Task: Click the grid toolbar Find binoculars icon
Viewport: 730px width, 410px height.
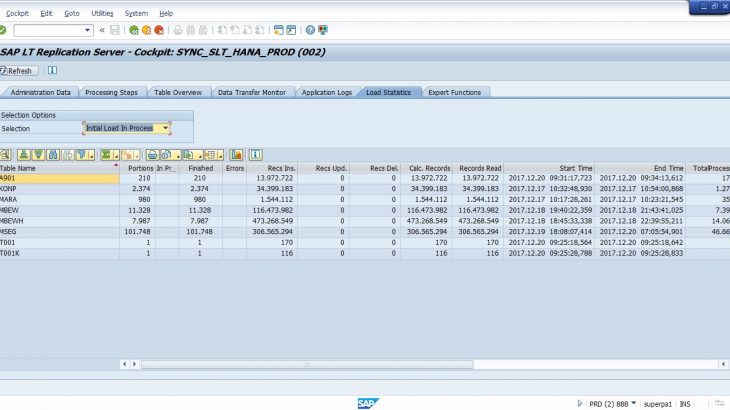Action: tap(53, 155)
